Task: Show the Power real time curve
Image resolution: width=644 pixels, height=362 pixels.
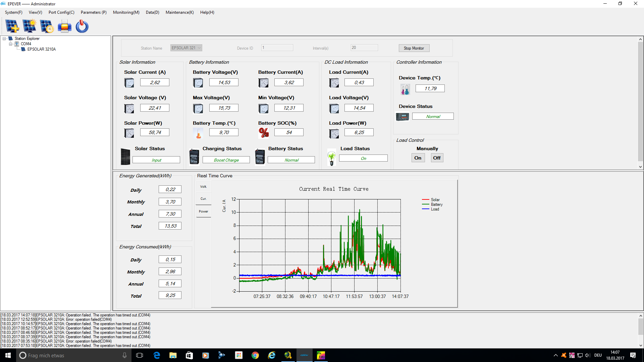Action: [203, 212]
